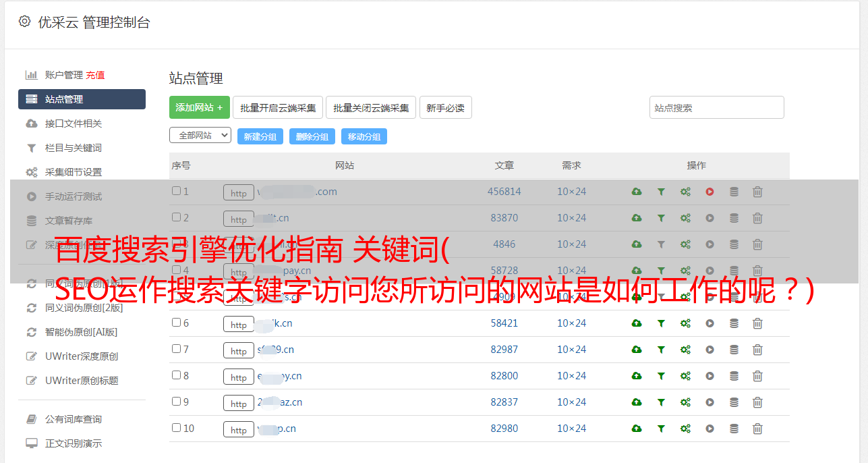Screen dimensions: 868x463
Task: Click filter icon in row 8
Action: tap(661, 376)
